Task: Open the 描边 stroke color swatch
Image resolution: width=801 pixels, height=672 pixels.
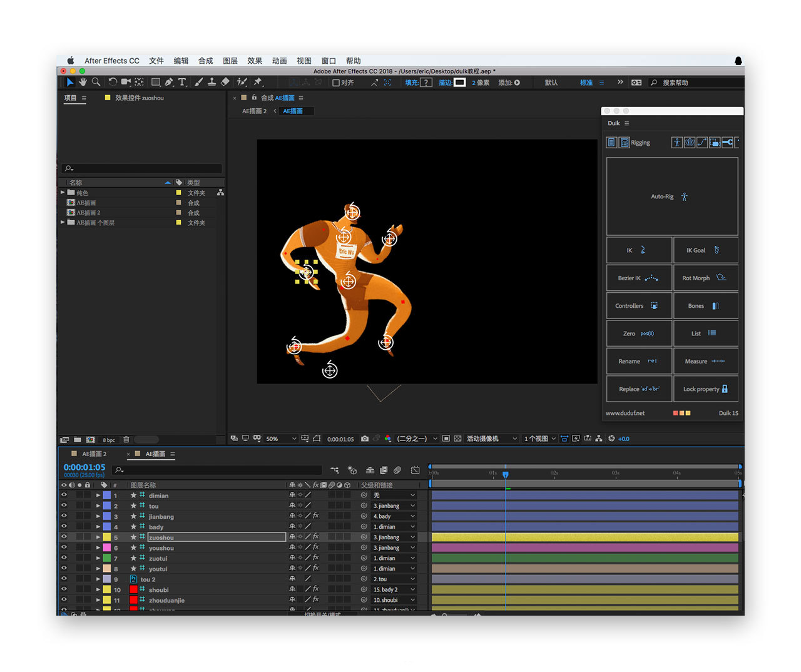Action: tap(459, 83)
